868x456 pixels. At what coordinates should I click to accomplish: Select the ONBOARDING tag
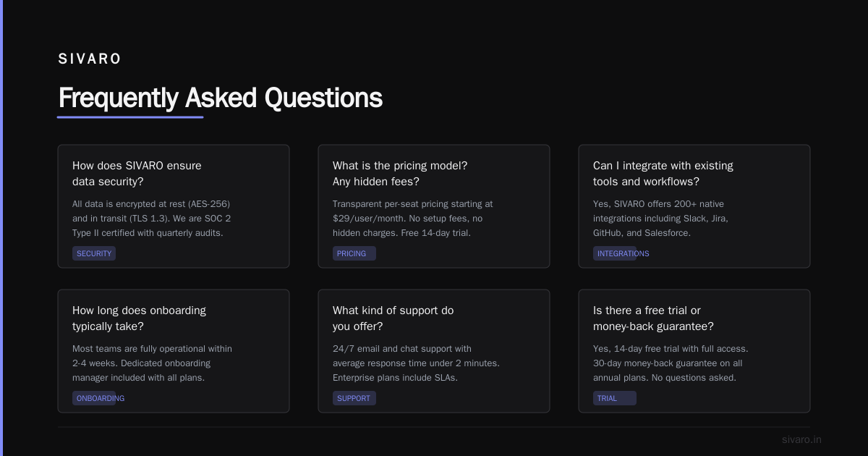pyautogui.click(x=98, y=398)
